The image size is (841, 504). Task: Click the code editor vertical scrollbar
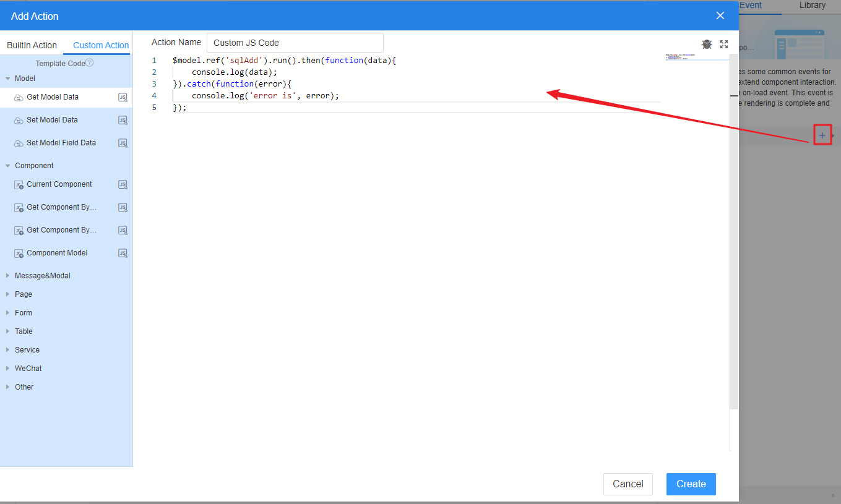734,232
